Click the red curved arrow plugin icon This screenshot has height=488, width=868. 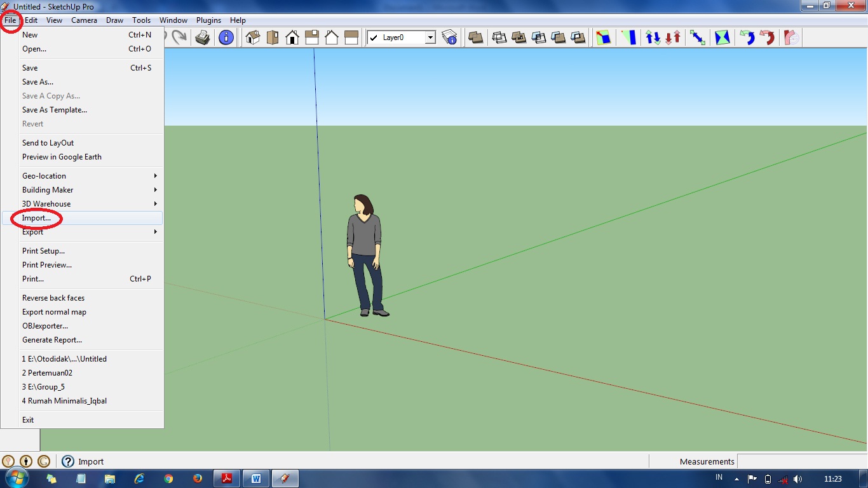click(x=767, y=37)
